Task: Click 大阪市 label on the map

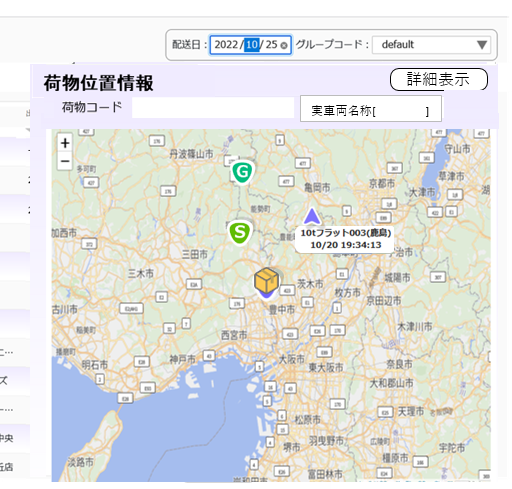Action: [x=292, y=359]
